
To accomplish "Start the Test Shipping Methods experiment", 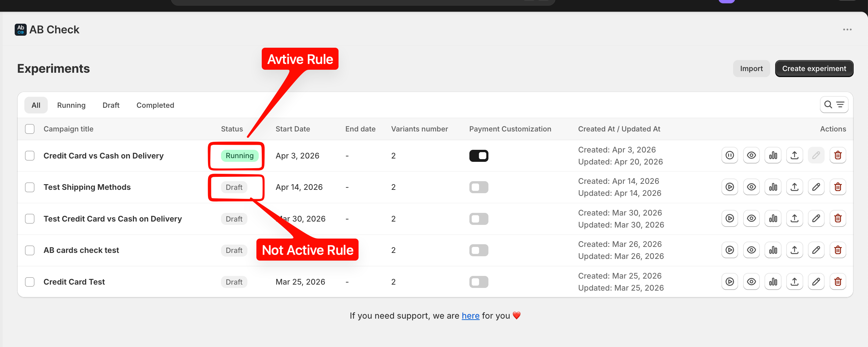I will [x=729, y=187].
